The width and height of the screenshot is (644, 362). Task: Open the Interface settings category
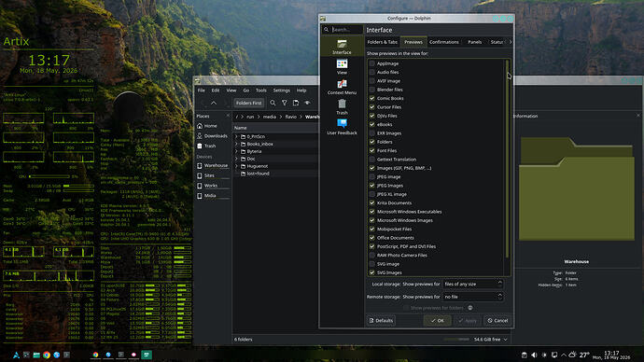pos(342,47)
